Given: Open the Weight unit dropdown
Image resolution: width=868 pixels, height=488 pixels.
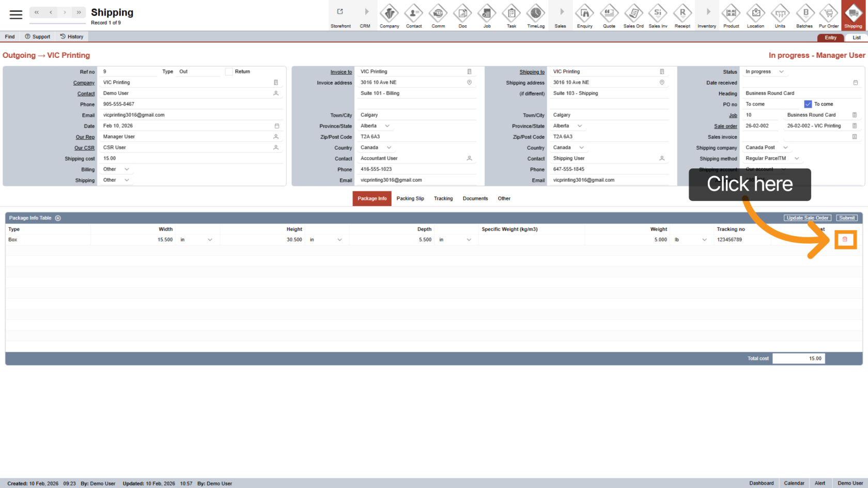Looking at the screenshot, I should [x=704, y=240].
